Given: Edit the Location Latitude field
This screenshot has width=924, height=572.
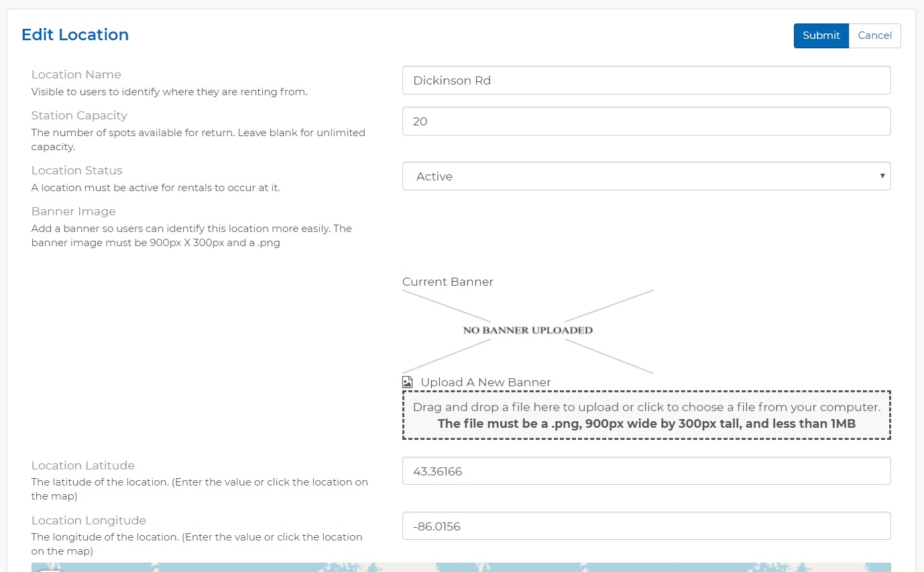Looking at the screenshot, I should click(646, 471).
